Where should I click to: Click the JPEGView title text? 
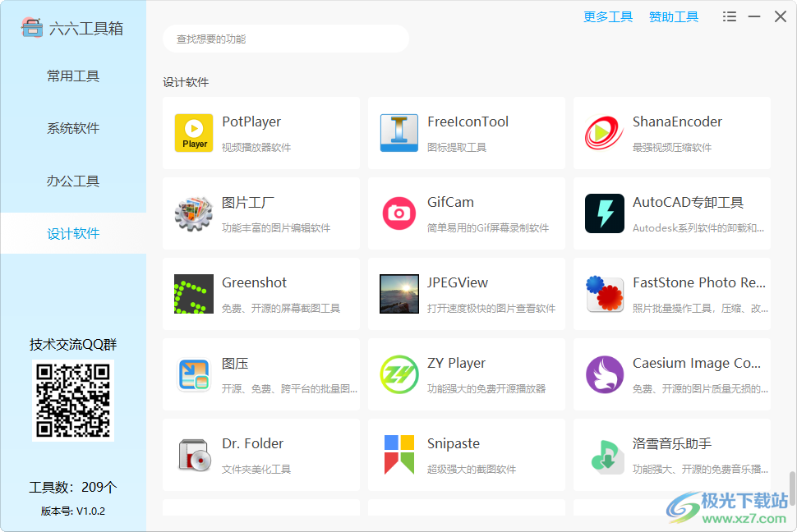click(x=458, y=282)
